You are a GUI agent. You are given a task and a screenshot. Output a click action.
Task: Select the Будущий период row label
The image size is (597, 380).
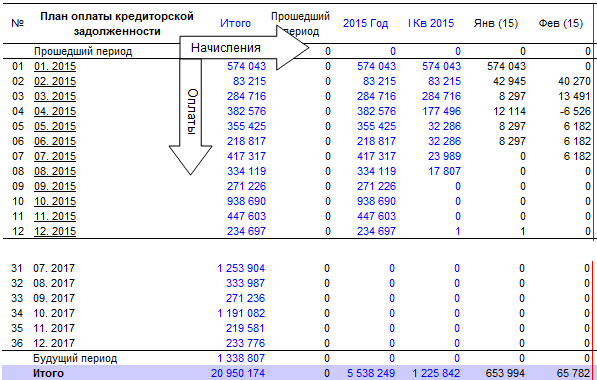pyautogui.click(x=75, y=358)
